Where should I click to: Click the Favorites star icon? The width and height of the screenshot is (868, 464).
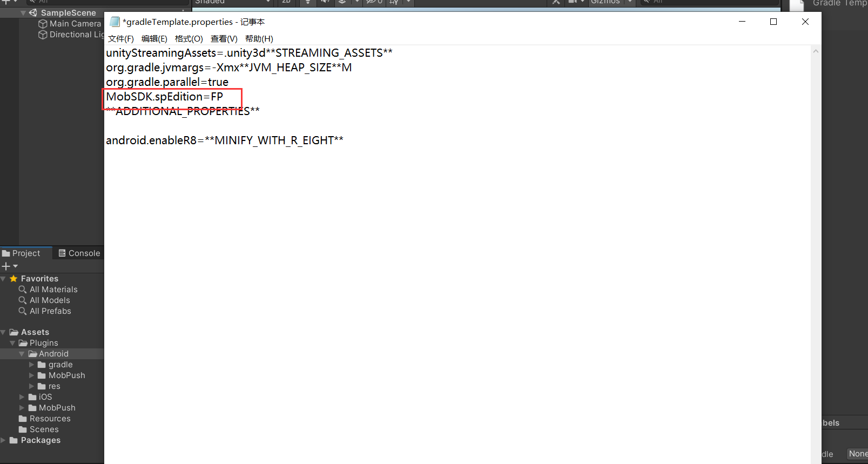(14, 279)
